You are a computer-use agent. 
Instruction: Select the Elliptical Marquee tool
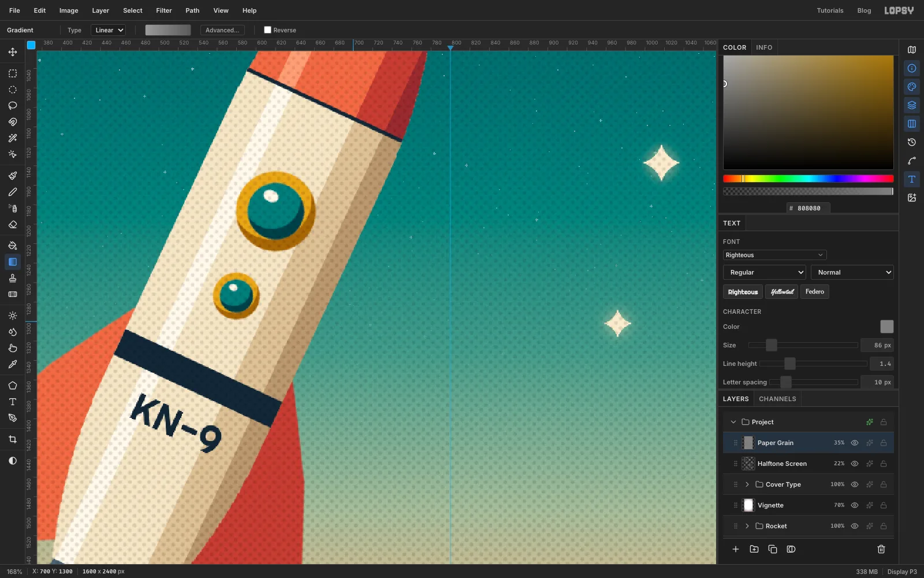click(x=13, y=90)
